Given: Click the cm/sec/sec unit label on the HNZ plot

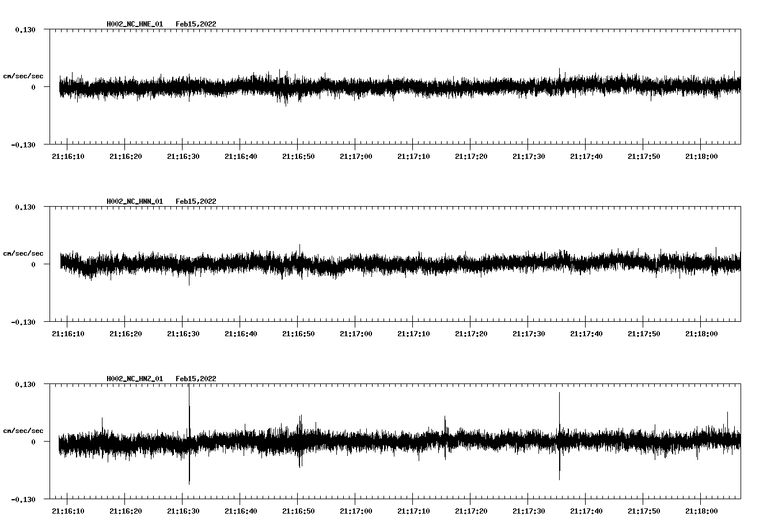Looking at the screenshot, I should 23,431.
